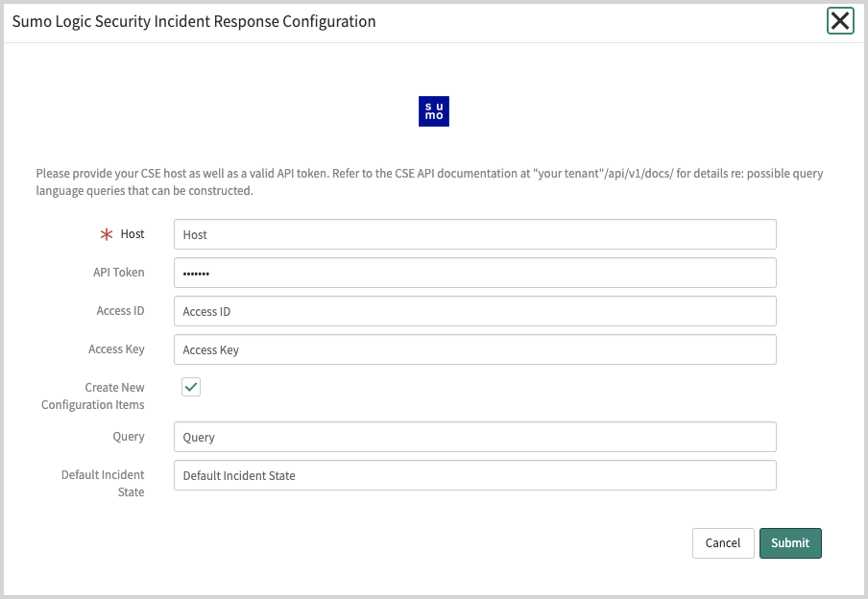Image resolution: width=868 pixels, height=599 pixels.
Task: Click the Access ID text box
Action: click(474, 311)
